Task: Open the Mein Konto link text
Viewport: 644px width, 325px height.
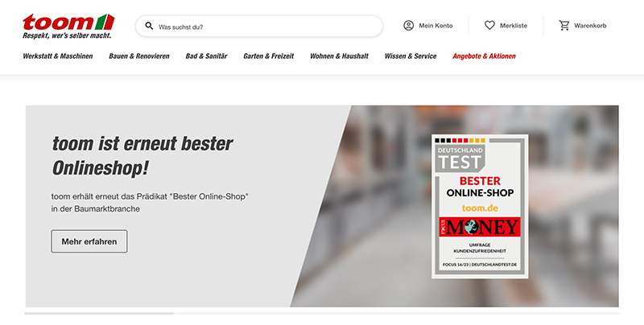Action: pyautogui.click(x=436, y=26)
